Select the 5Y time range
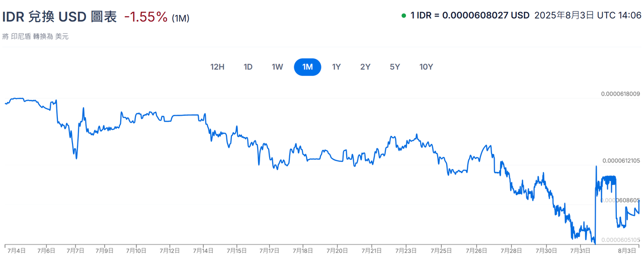644x255 pixels. (x=394, y=67)
